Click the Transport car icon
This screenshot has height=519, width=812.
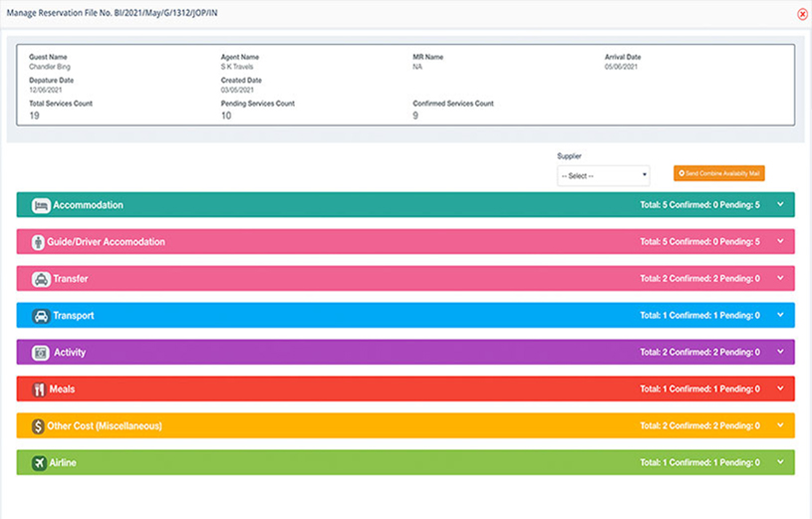41,316
